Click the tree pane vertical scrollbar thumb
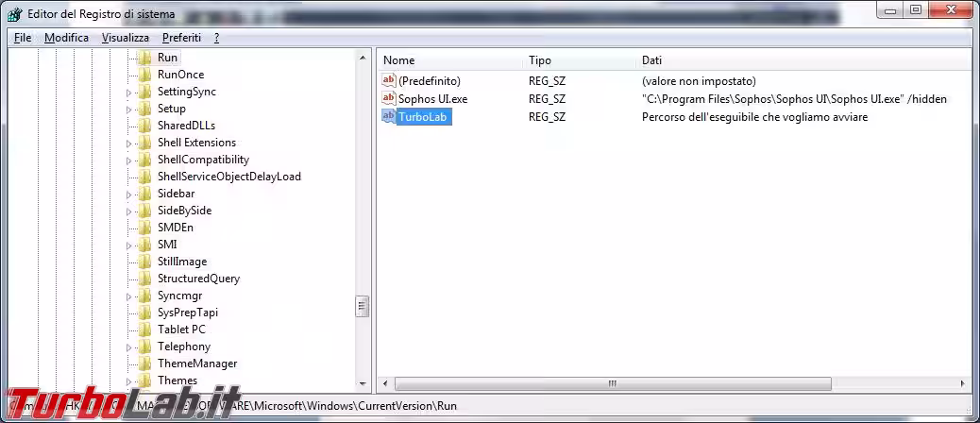This screenshot has width=980, height=423. click(363, 306)
